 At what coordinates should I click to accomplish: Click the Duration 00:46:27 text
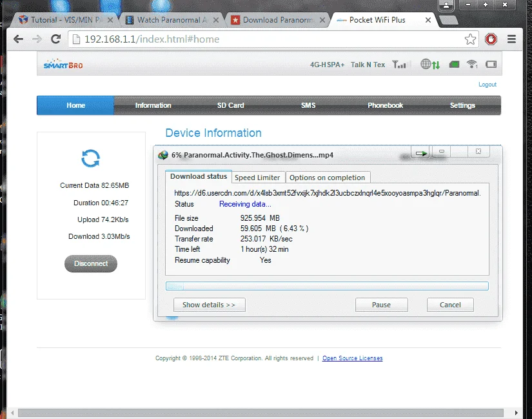click(x=101, y=203)
